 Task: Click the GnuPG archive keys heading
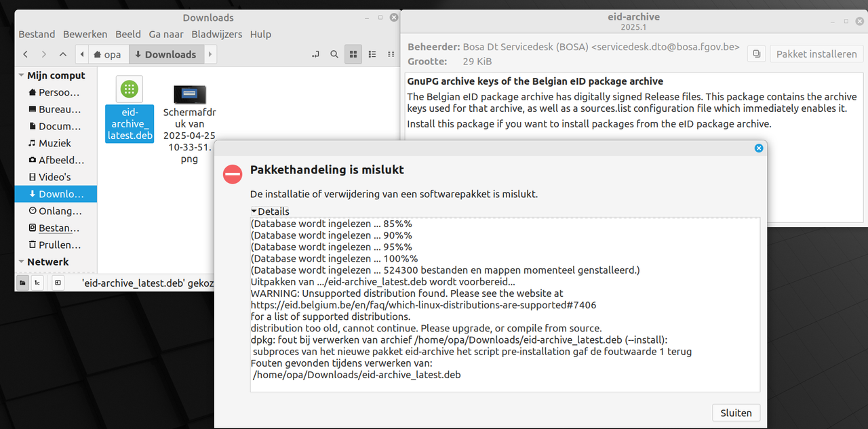(535, 81)
